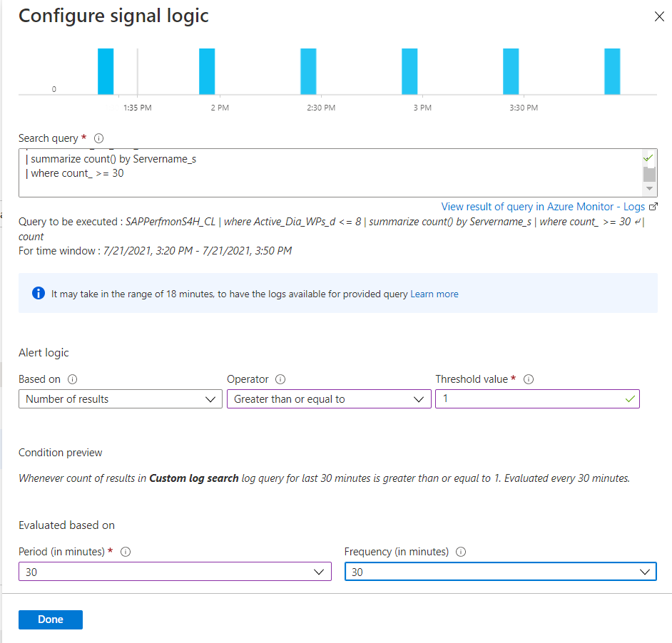The image size is (672, 643).
Task: Click the blue information icon in banner
Action: (x=38, y=294)
